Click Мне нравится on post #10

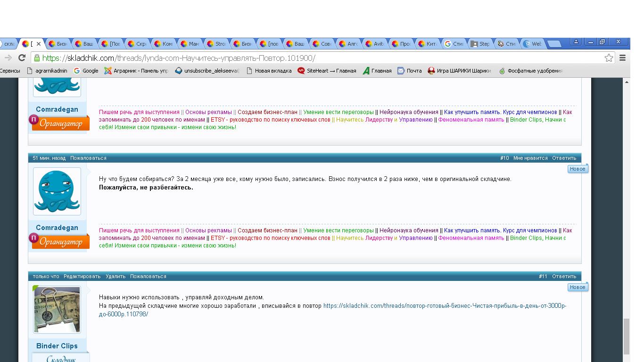pyautogui.click(x=530, y=158)
